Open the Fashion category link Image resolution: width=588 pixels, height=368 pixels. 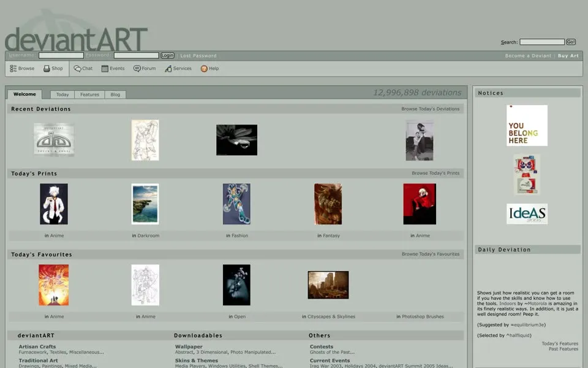pyautogui.click(x=239, y=236)
